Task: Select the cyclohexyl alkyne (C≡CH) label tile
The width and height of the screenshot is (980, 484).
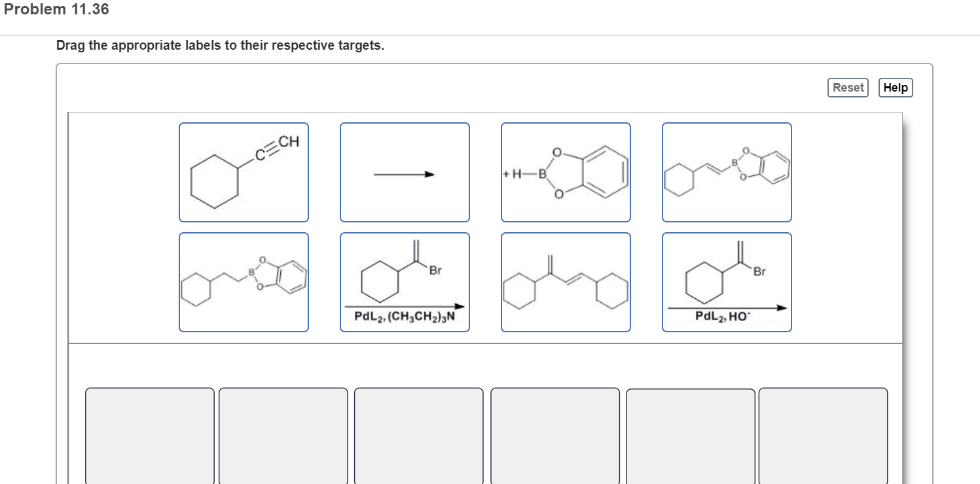Action: [244, 172]
